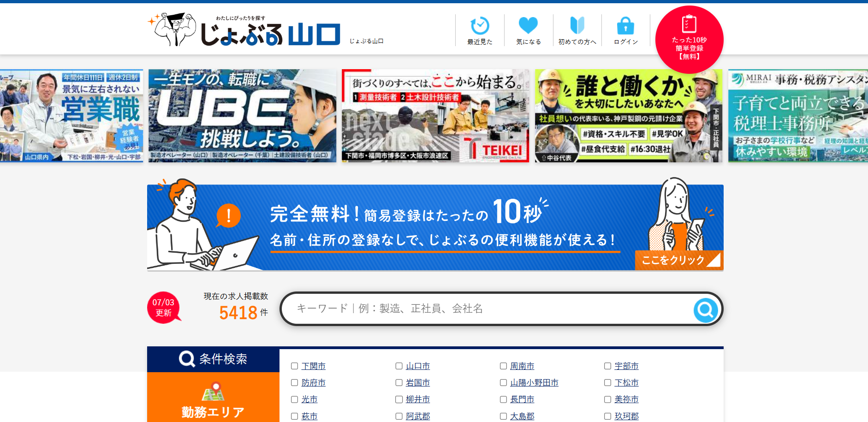Tick the 下関市 checkbox
Screen dimensions: 868x422
point(294,366)
